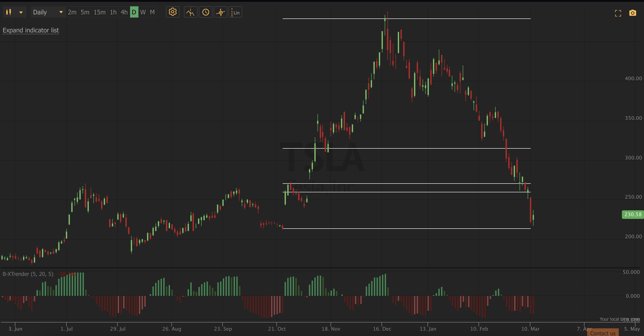The width and height of the screenshot is (644, 336).
Task: Switch to the M monthly timeframe
Action: pyautogui.click(x=152, y=12)
